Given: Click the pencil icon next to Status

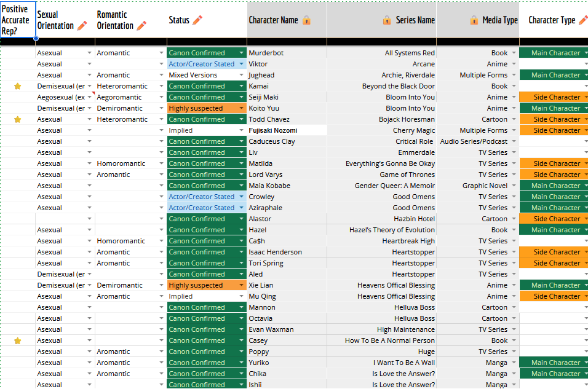Looking at the screenshot, I should click(197, 20).
